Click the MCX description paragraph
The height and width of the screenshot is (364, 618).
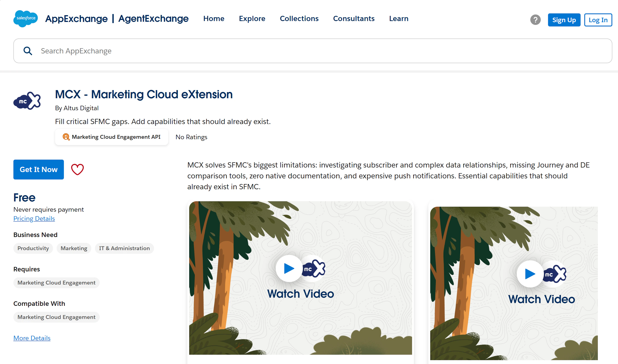(388, 176)
